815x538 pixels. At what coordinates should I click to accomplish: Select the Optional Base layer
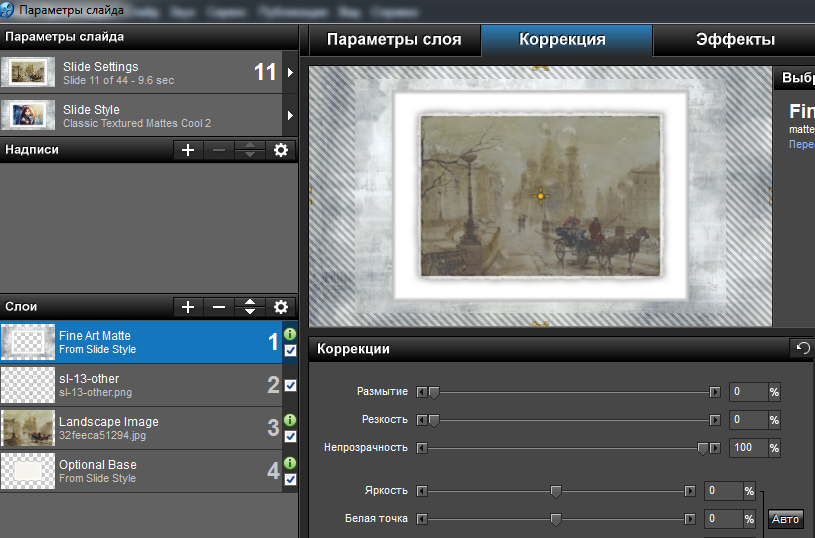pos(141,471)
